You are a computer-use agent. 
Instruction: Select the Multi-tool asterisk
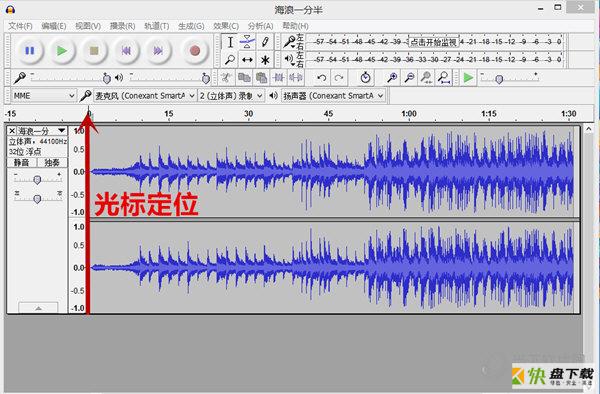265,60
